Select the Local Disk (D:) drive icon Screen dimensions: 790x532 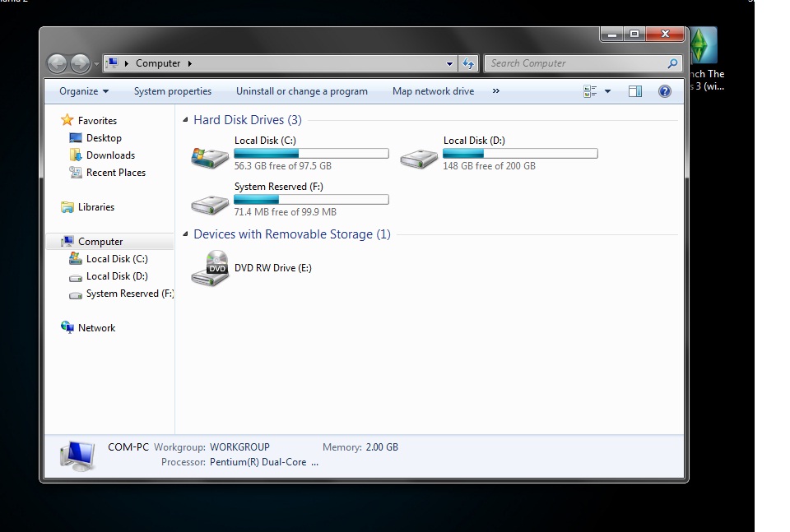pyautogui.click(x=419, y=159)
